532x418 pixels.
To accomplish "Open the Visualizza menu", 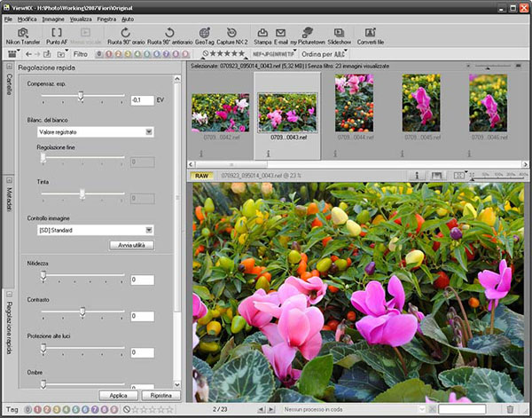I will click(x=81, y=19).
